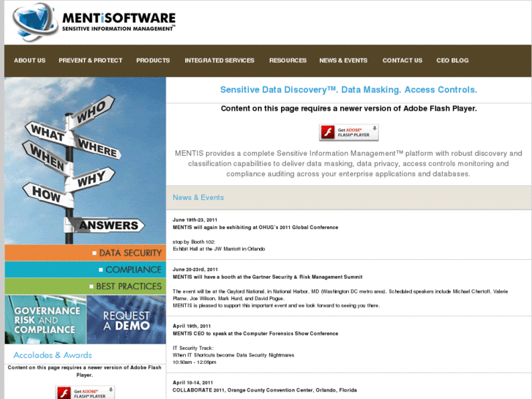Click the date 'April 10-14, 2011'
The width and height of the screenshot is (532, 399).
click(x=192, y=383)
